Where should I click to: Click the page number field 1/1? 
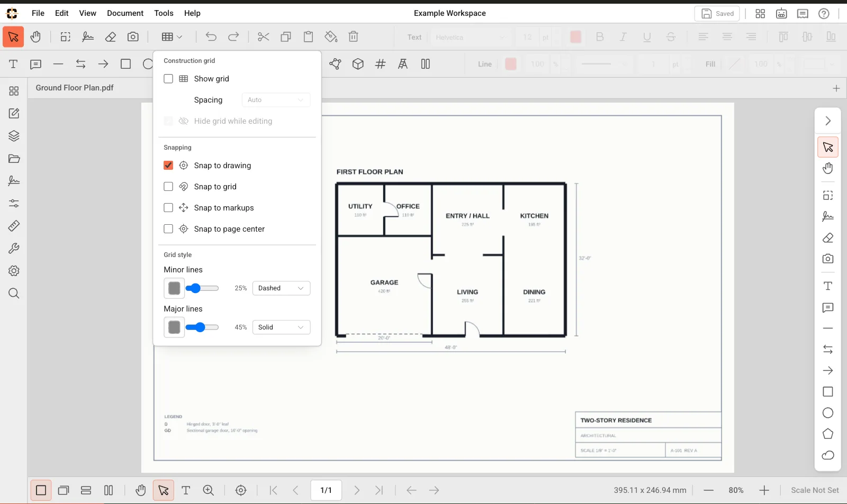click(326, 490)
